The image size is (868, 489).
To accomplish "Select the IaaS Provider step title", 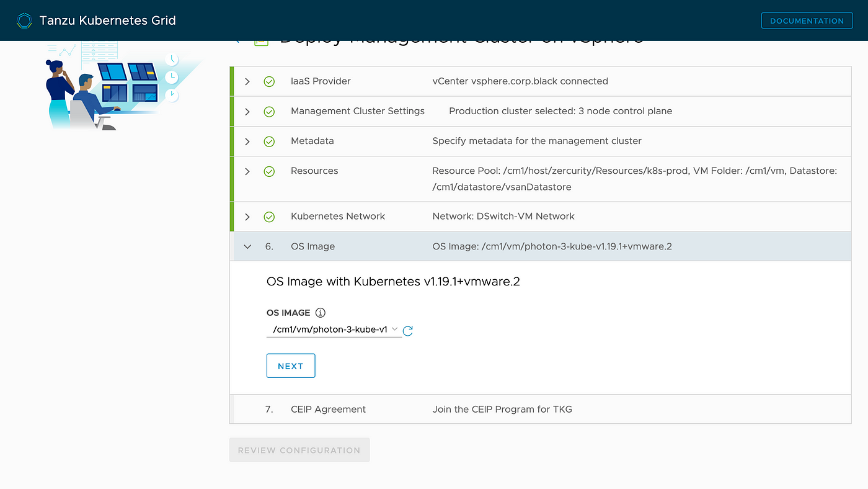I will pos(321,81).
